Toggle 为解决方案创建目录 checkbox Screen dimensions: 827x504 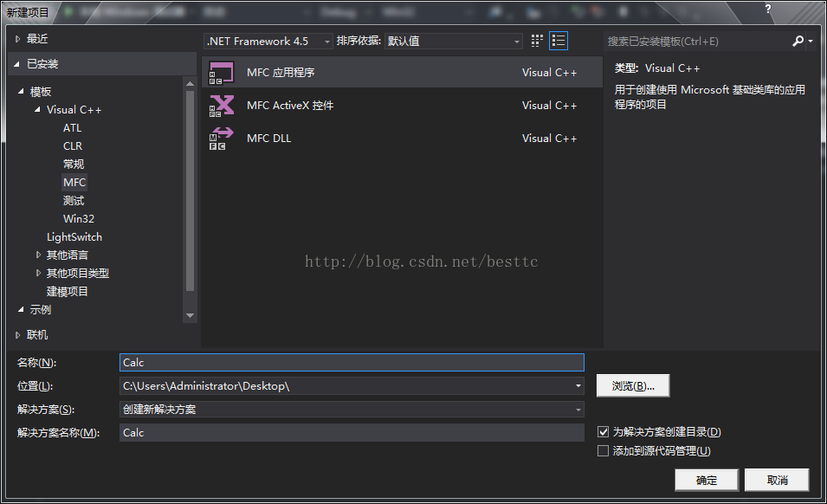coord(603,432)
